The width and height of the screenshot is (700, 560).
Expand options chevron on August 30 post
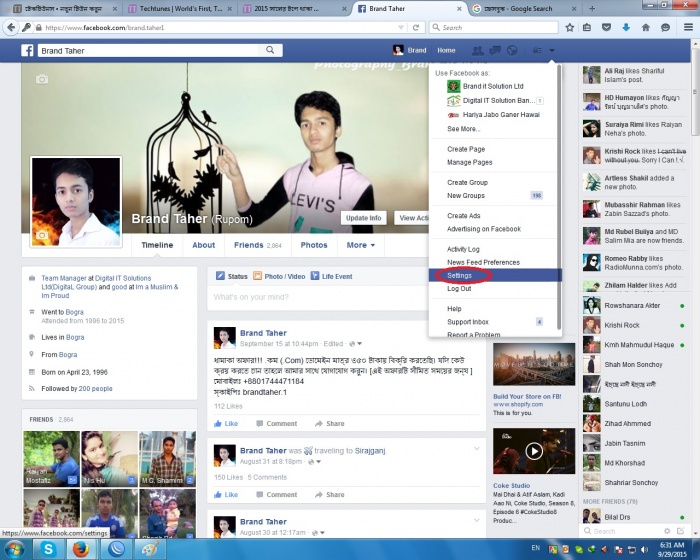click(476, 520)
